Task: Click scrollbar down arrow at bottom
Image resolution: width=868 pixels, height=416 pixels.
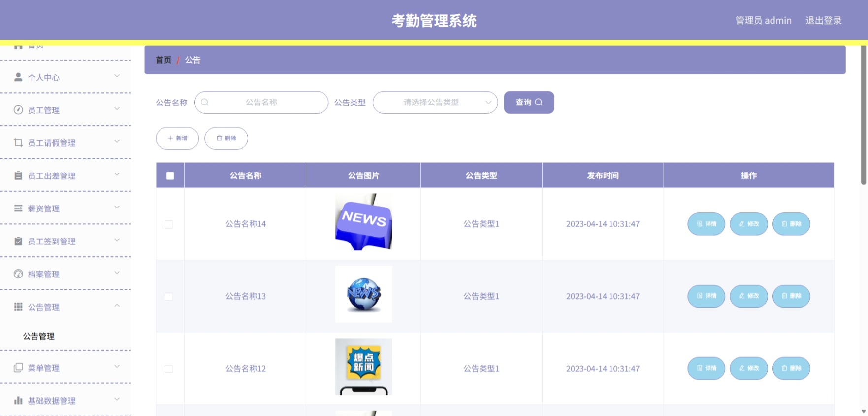Action: point(863,411)
